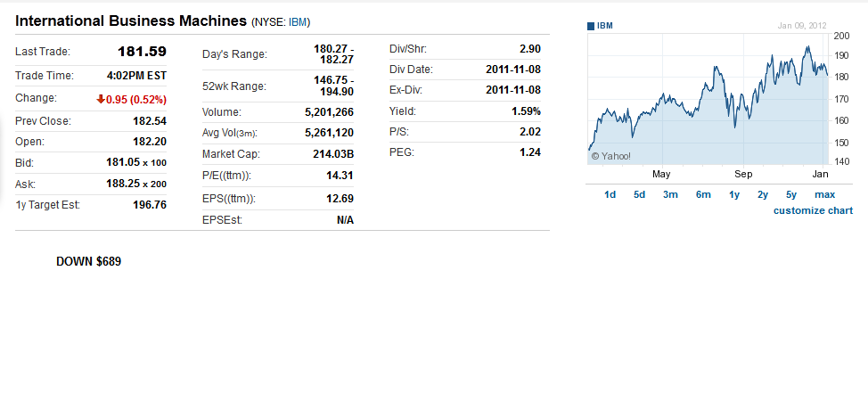The image size is (868, 410).
Task: Click Yield value 1.59%
Action: click(x=526, y=111)
